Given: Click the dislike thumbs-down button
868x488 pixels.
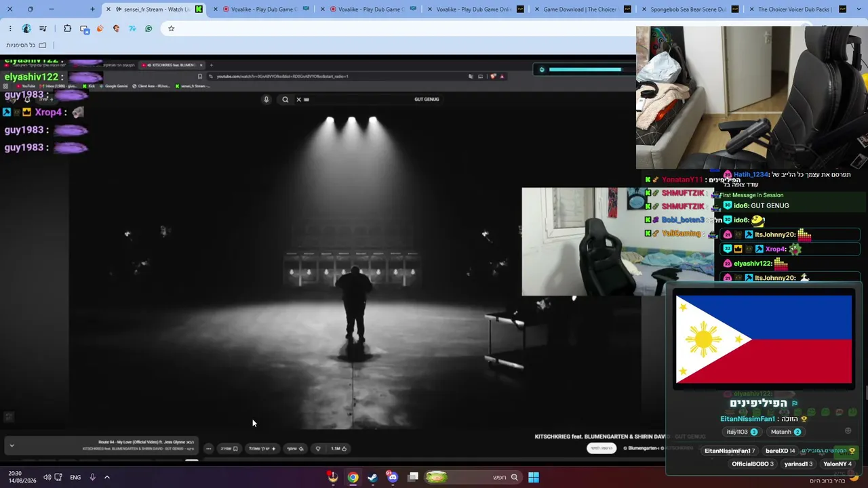Looking at the screenshot, I should pos(318,449).
